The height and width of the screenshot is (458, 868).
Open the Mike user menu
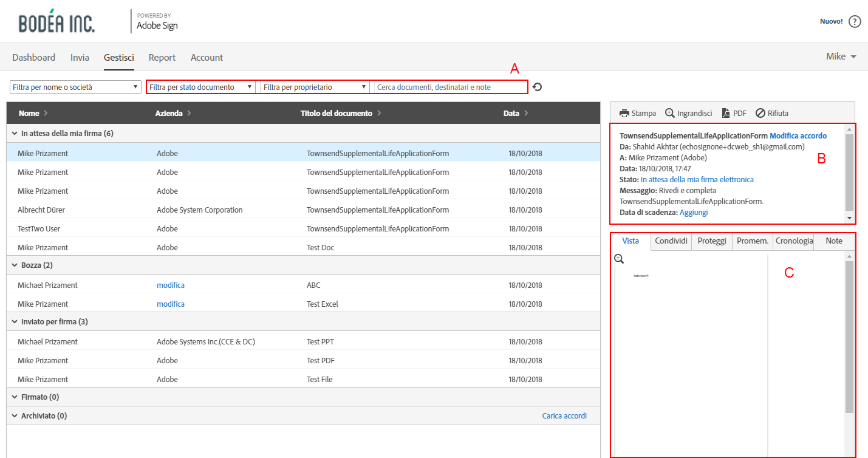(x=841, y=56)
